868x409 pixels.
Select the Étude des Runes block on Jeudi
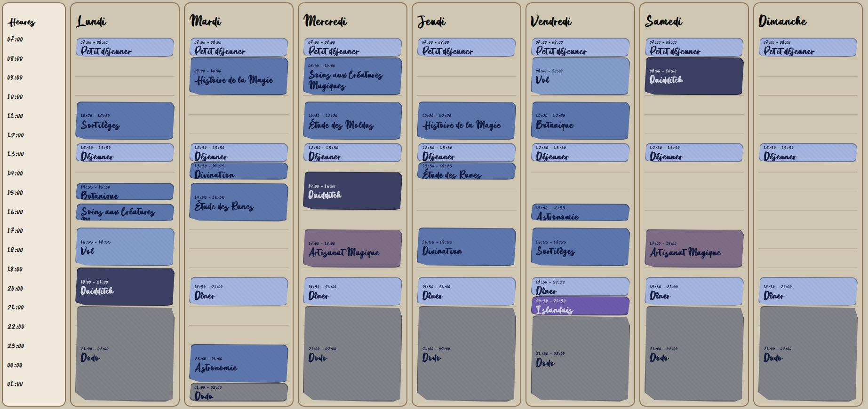click(x=466, y=171)
